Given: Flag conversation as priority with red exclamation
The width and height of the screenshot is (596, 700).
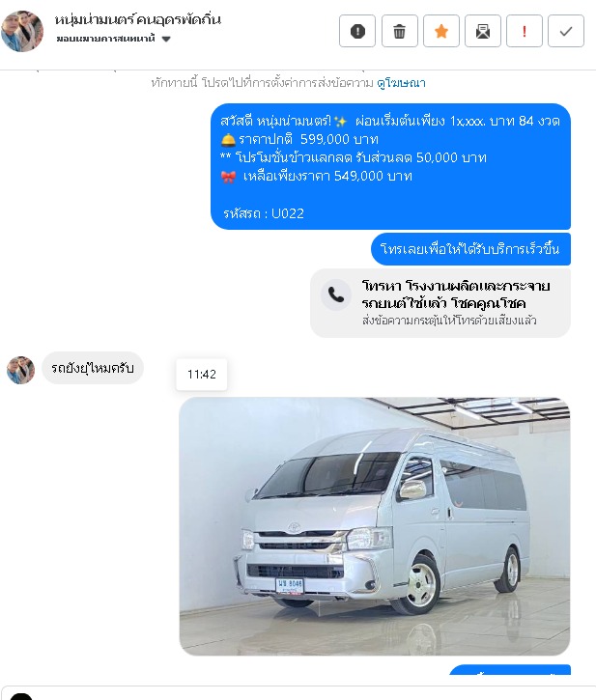Looking at the screenshot, I should [525, 31].
